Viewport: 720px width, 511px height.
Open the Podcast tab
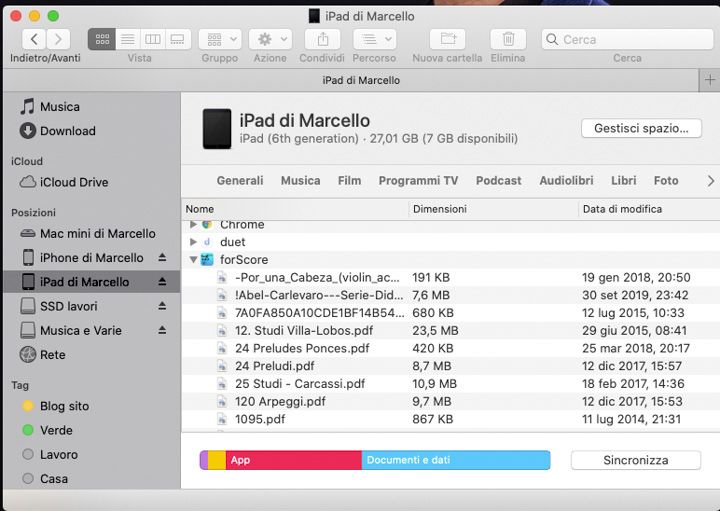(499, 180)
